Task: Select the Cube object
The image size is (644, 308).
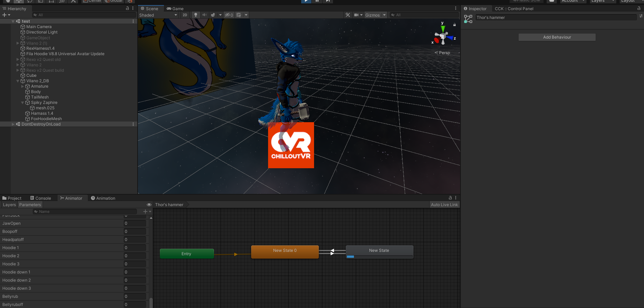Action: (x=31, y=75)
